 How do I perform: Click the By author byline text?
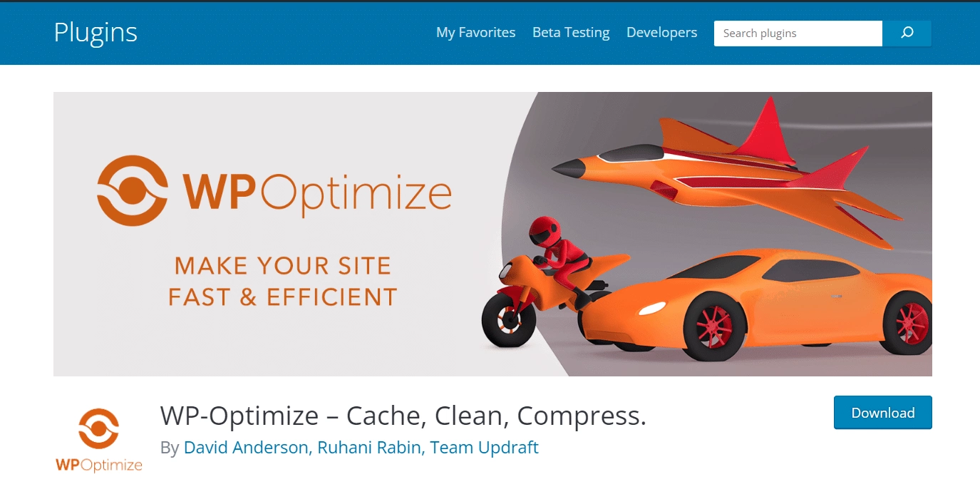click(x=170, y=448)
